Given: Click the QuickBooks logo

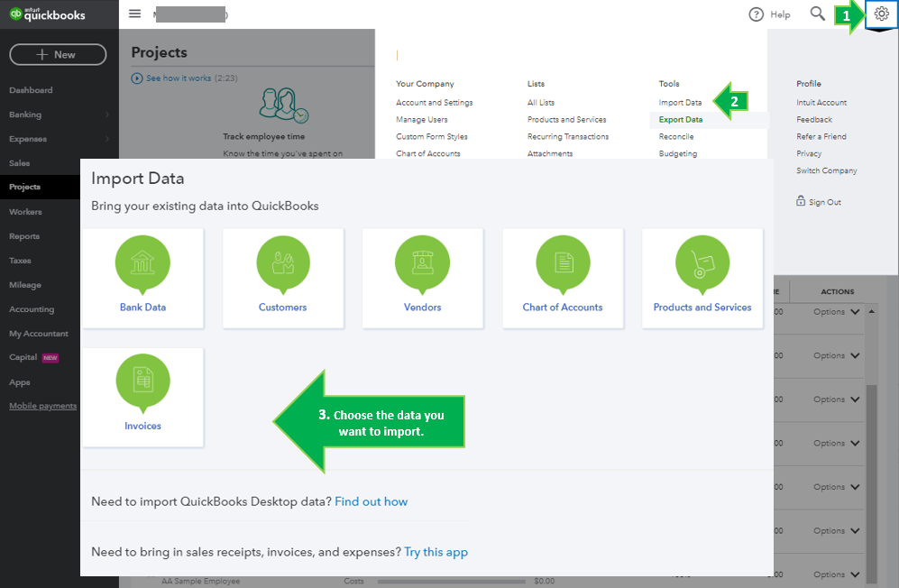Looking at the screenshot, I should pyautogui.click(x=47, y=14).
